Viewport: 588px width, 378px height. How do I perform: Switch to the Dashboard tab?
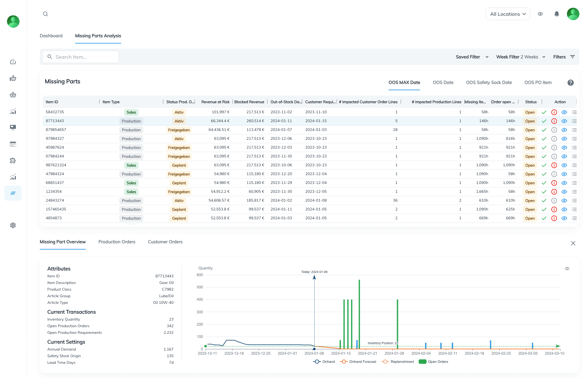click(x=51, y=36)
